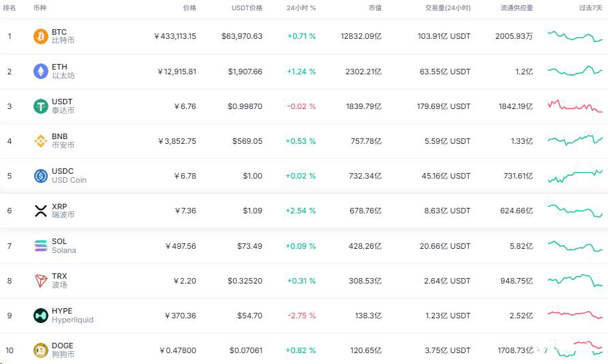Select the Solana SOL gradient icon

[x=41, y=246]
